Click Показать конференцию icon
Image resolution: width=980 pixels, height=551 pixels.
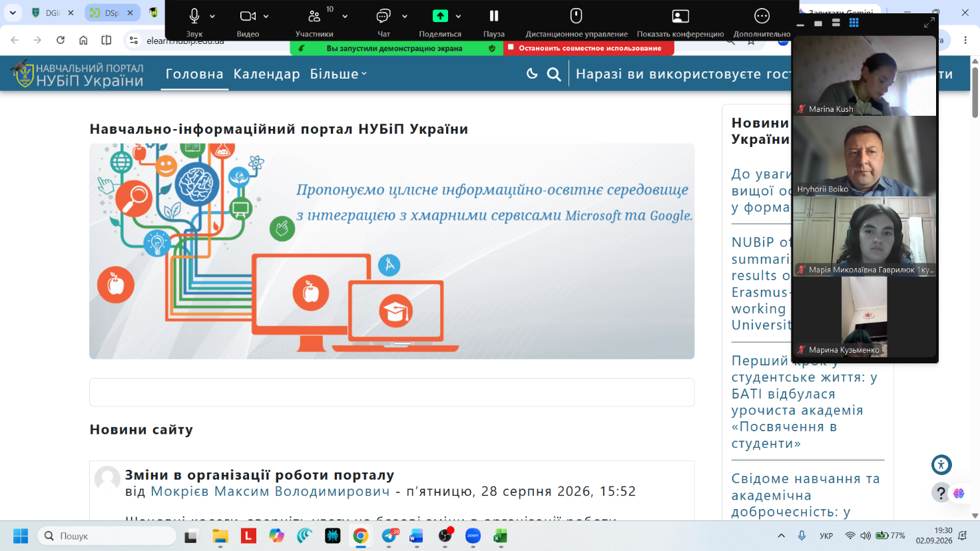[680, 16]
